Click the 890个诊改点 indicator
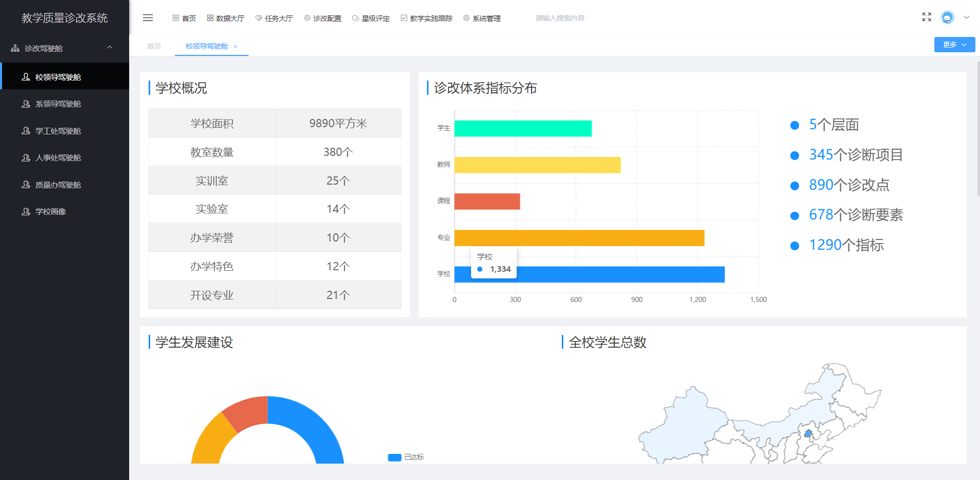This screenshot has height=480, width=980. 849,185
